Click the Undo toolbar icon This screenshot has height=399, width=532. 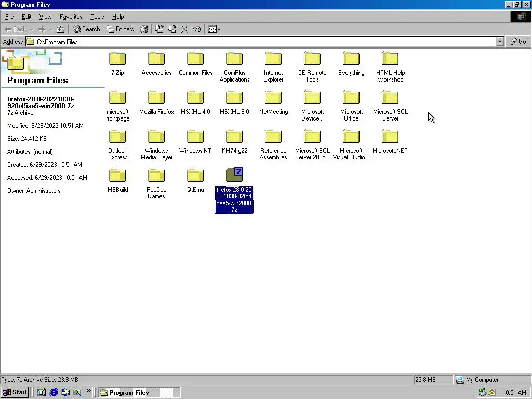point(197,29)
